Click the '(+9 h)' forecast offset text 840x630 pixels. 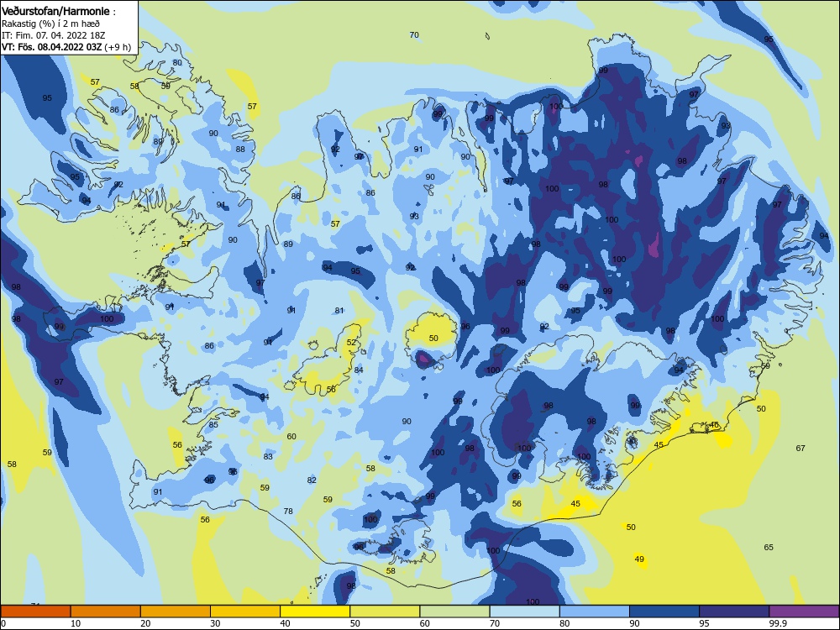pyautogui.click(x=118, y=47)
